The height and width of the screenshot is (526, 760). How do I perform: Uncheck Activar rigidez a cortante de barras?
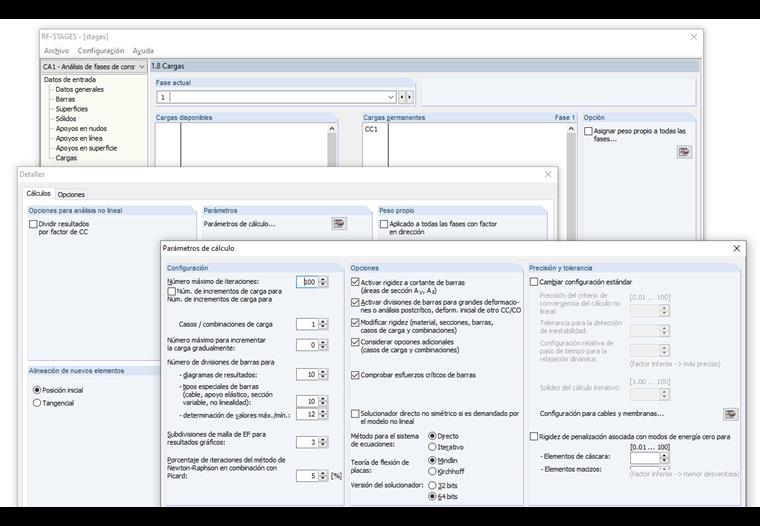(355, 282)
